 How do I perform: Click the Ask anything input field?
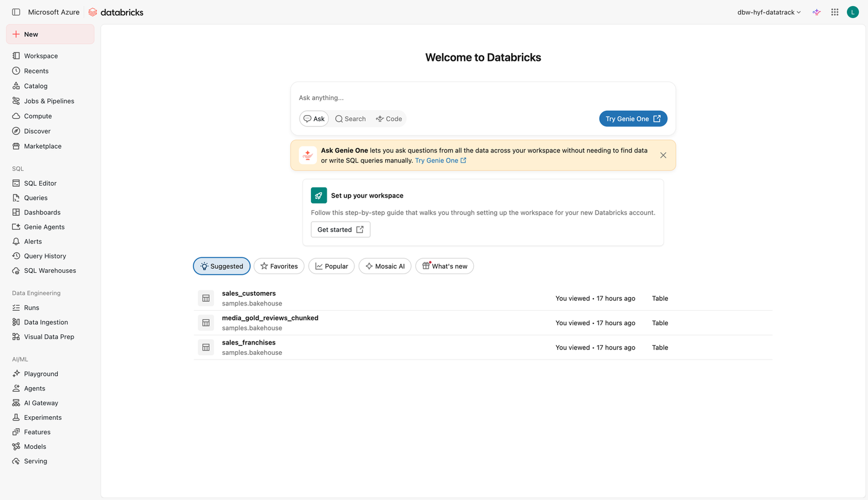(x=483, y=98)
